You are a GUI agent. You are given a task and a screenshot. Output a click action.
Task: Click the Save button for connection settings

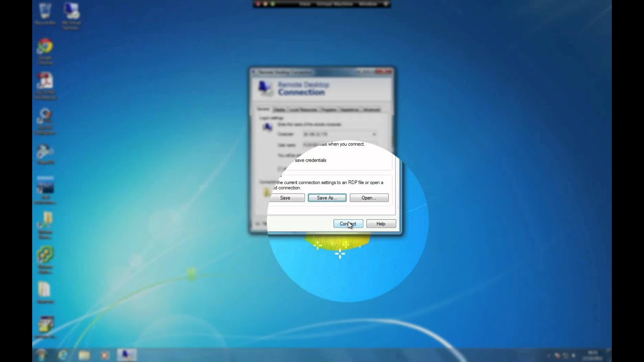[x=287, y=198]
